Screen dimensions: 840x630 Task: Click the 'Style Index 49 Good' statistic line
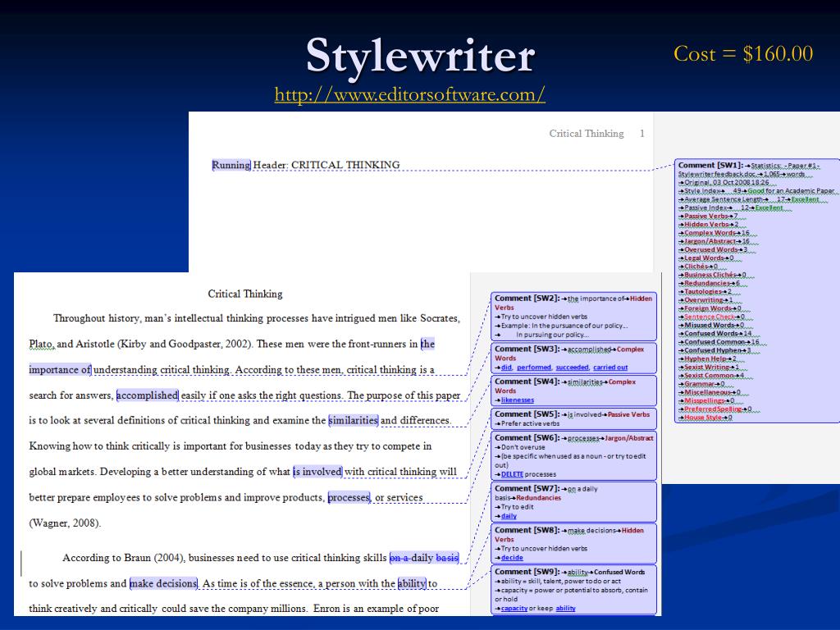coord(756,191)
